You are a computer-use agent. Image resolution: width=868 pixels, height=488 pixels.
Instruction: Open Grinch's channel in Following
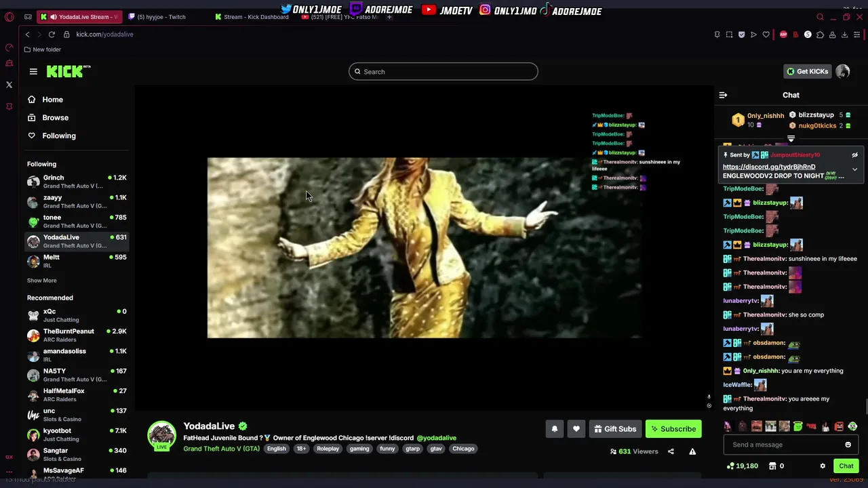(77, 182)
